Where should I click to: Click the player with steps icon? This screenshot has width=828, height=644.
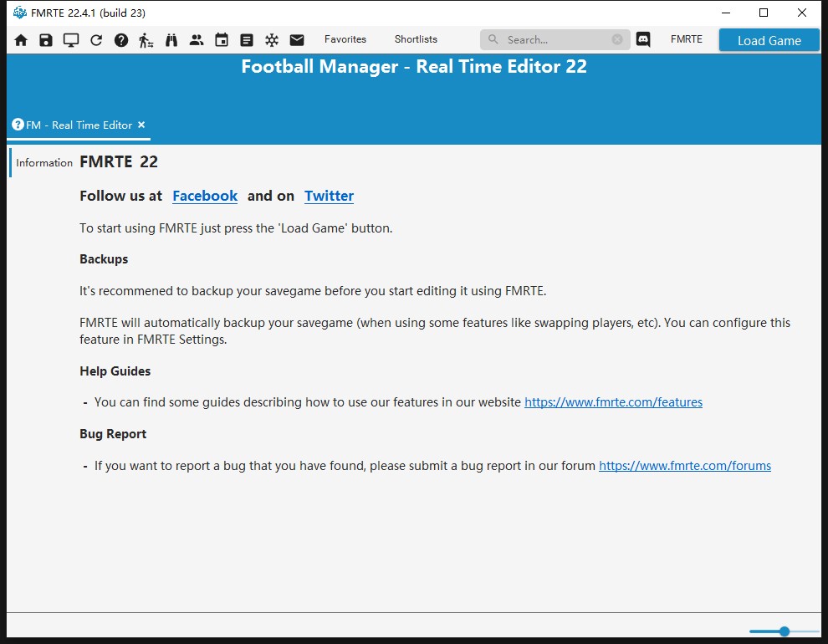(x=146, y=40)
